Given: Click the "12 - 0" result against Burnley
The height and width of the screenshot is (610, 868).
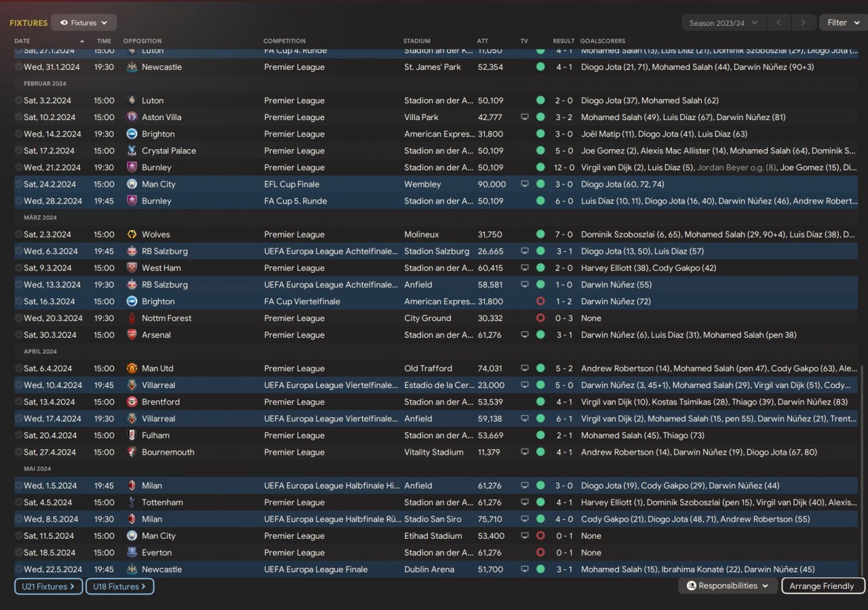Looking at the screenshot, I should (x=564, y=168).
